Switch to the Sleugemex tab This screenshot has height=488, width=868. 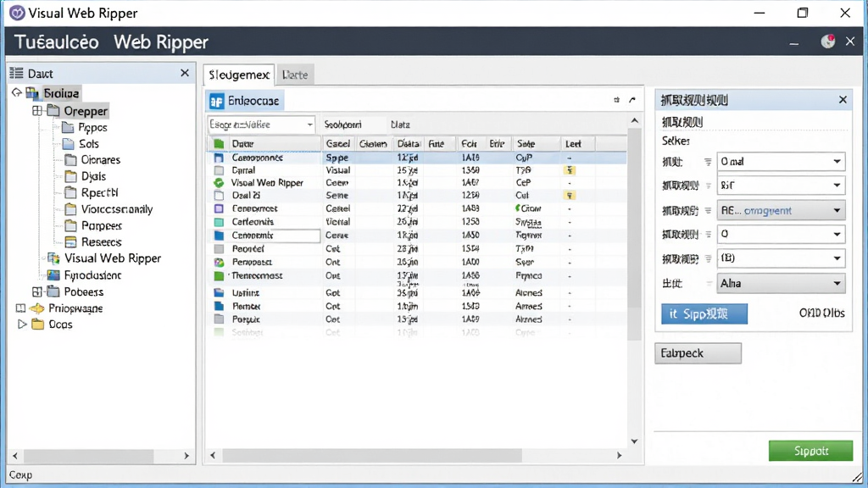pos(238,75)
